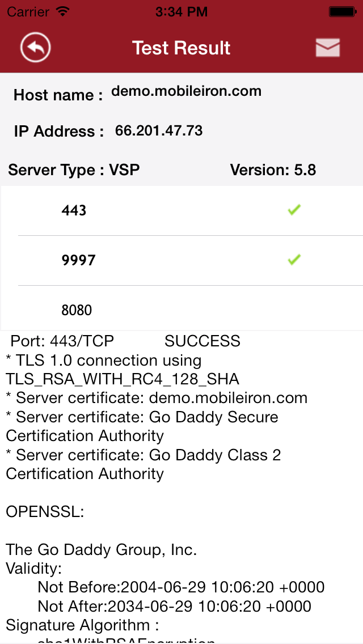Viewport: 363px width, 644px height.
Task: Tap the battery indicator icon
Action: pos(342,11)
